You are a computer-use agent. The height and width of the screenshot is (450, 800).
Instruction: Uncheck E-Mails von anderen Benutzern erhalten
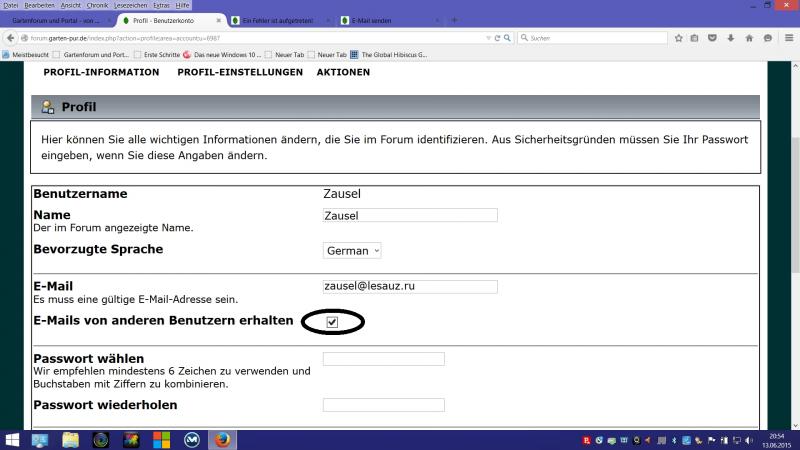click(332, 322)
